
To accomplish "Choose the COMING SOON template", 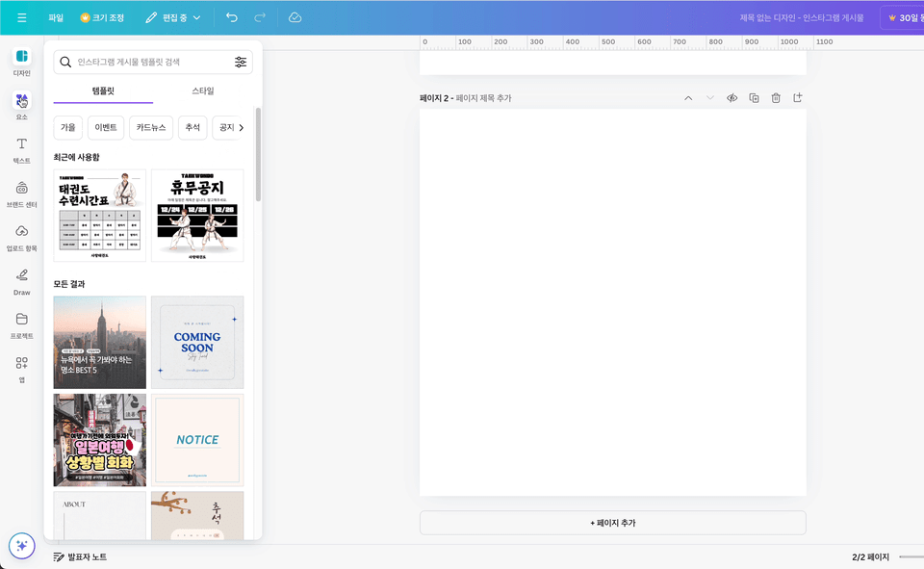I will pyautogui.click(x=197, y=343).
